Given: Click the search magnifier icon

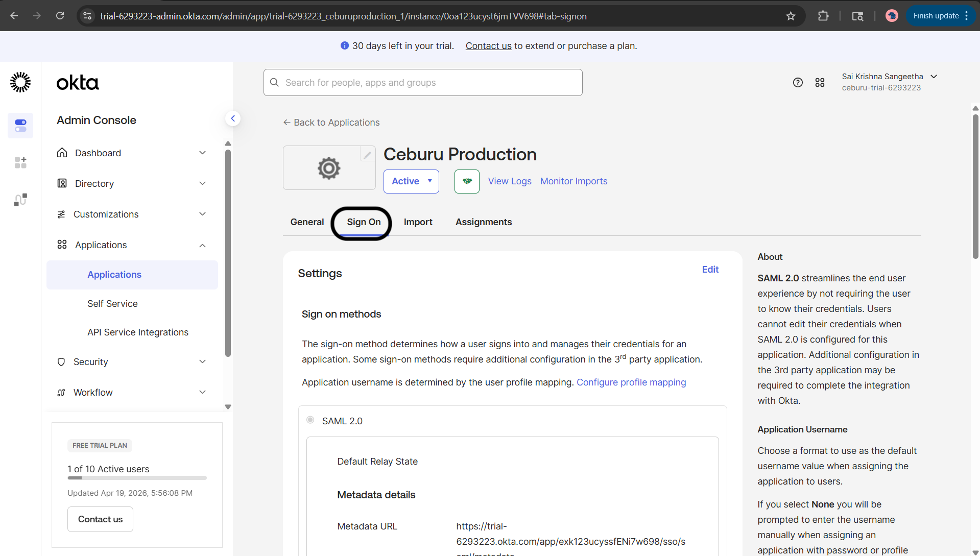Looking at the screenshot, I should pos(274,82).
